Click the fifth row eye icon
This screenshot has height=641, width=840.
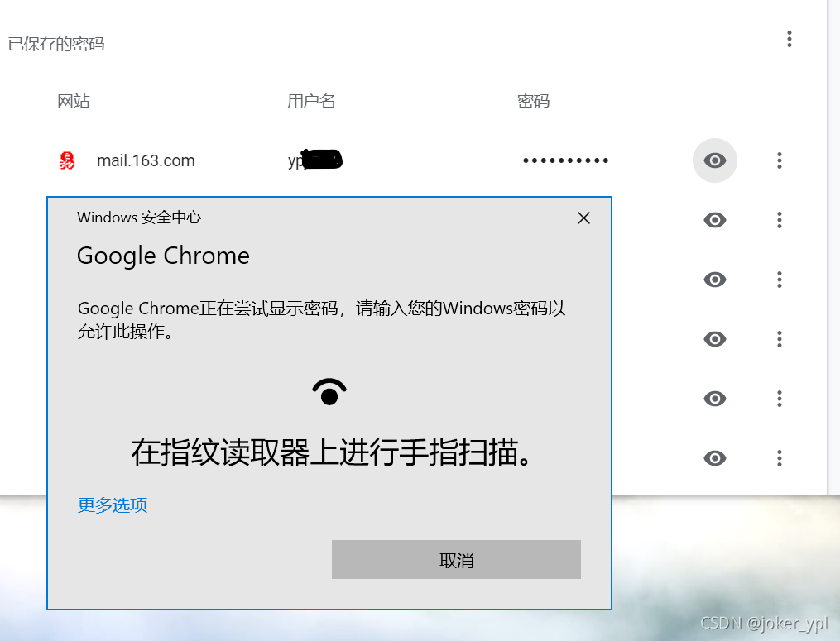click(715, 399)
